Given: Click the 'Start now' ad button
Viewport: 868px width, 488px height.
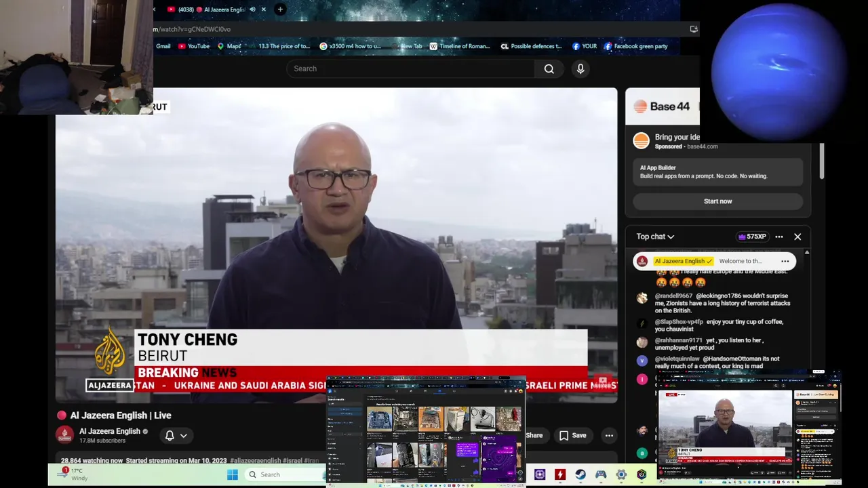Looking at the screenshot, I should point(717,201).
